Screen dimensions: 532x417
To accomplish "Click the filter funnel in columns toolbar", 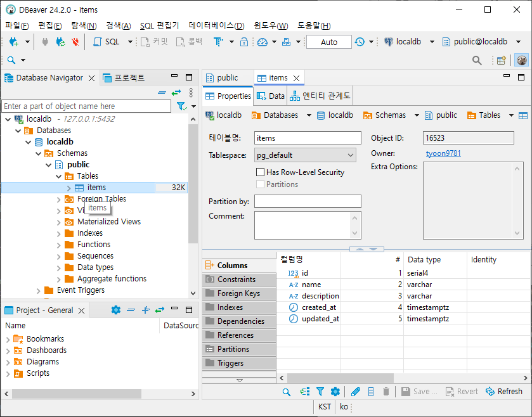I will pyautogui.click(x=320, y=392).
